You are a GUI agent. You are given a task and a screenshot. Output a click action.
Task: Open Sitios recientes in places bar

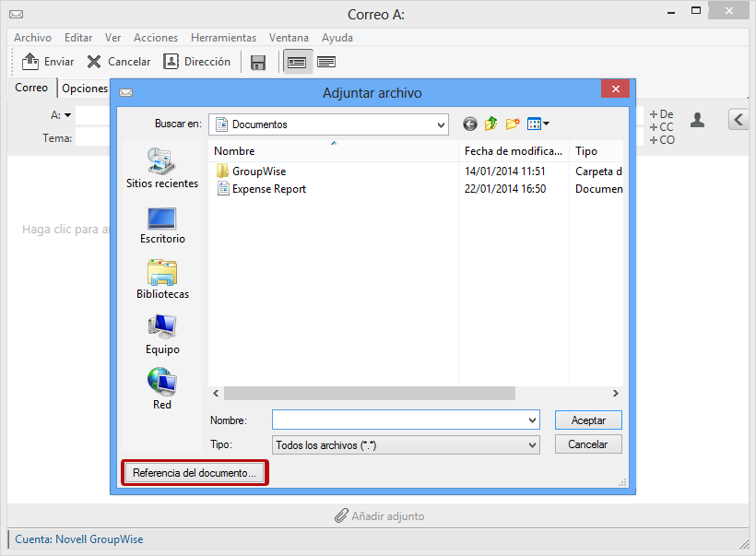coord(162,169)
